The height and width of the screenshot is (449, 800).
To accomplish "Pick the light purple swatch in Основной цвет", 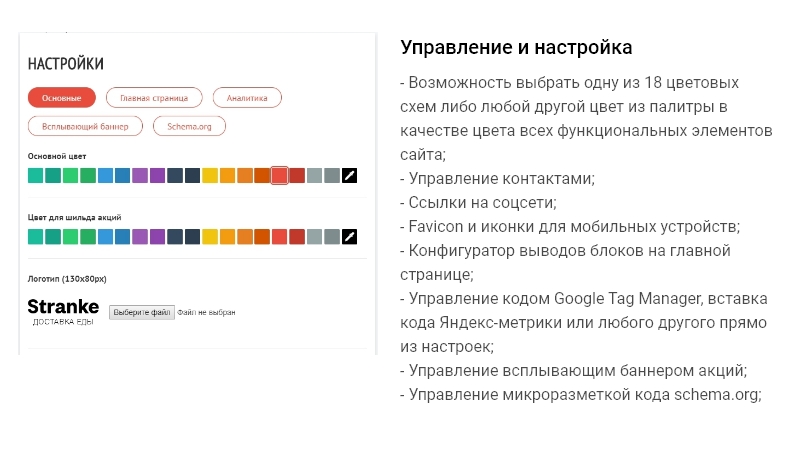I will pos(140,176).
